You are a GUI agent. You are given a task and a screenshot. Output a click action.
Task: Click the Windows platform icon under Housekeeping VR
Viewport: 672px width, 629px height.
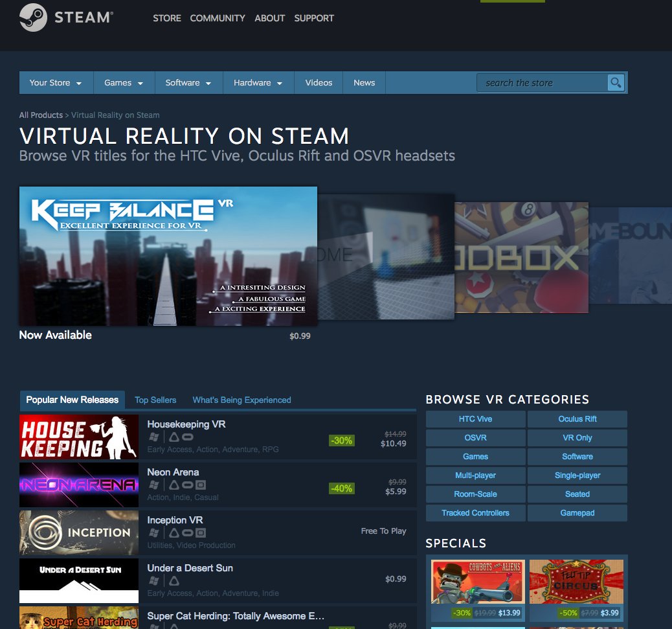(153, 437)
